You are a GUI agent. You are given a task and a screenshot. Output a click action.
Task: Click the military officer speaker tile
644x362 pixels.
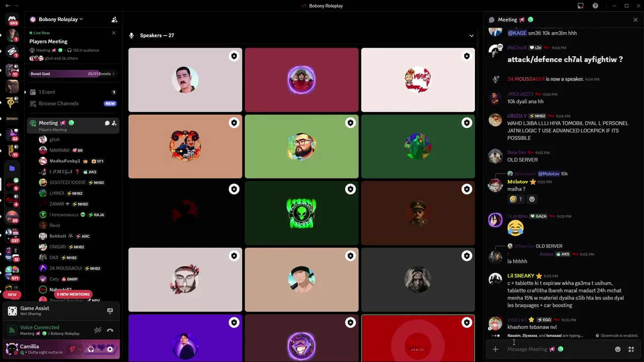[418, 213]
